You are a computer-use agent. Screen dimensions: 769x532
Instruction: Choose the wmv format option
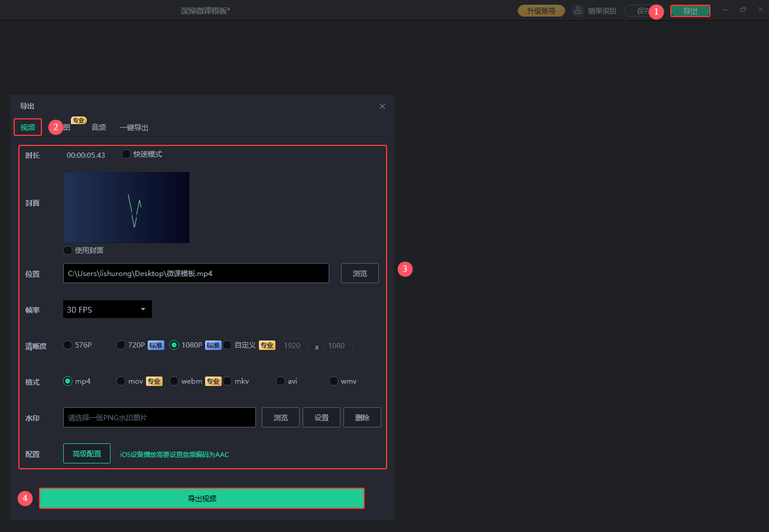334,381
